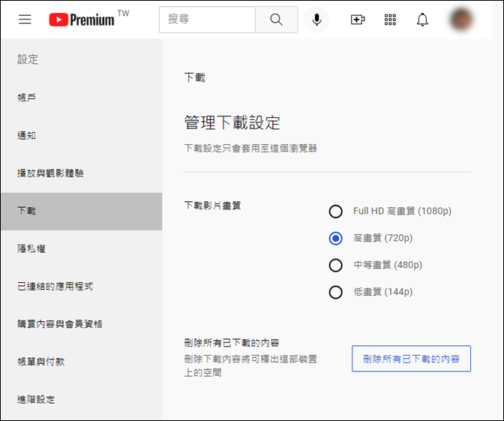
Task: Open 隱私權 settings page
Action: (x=82, y=249)
